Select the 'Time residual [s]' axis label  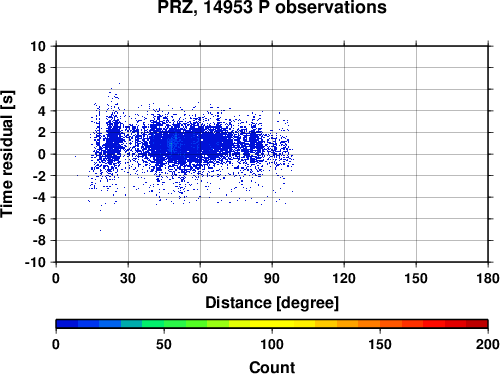(x=7, y=154)
